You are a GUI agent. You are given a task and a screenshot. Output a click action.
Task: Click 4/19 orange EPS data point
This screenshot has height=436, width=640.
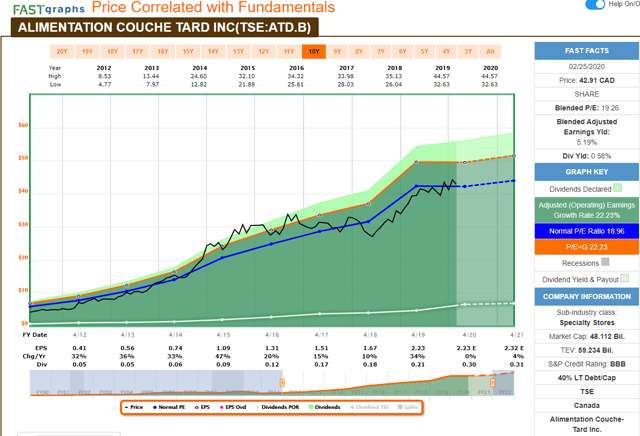click(416, 162)
